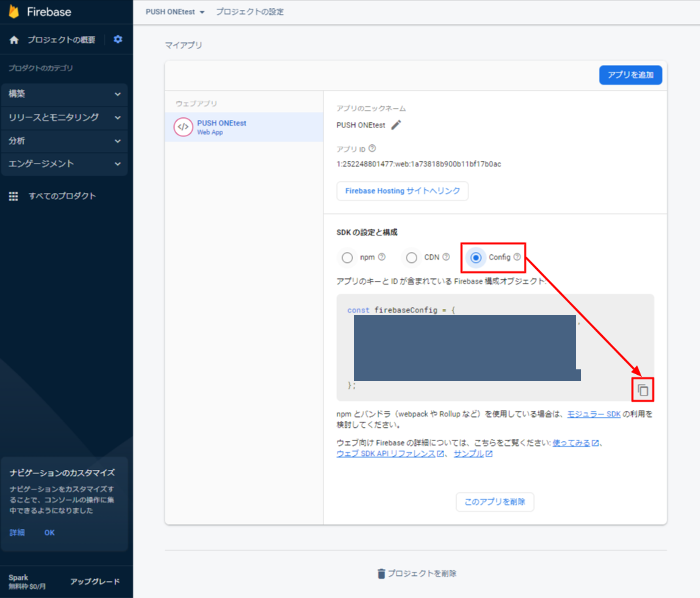Expand リリースとモニタリング category
The image size is (700, 598).
click(x=65, y=117)
